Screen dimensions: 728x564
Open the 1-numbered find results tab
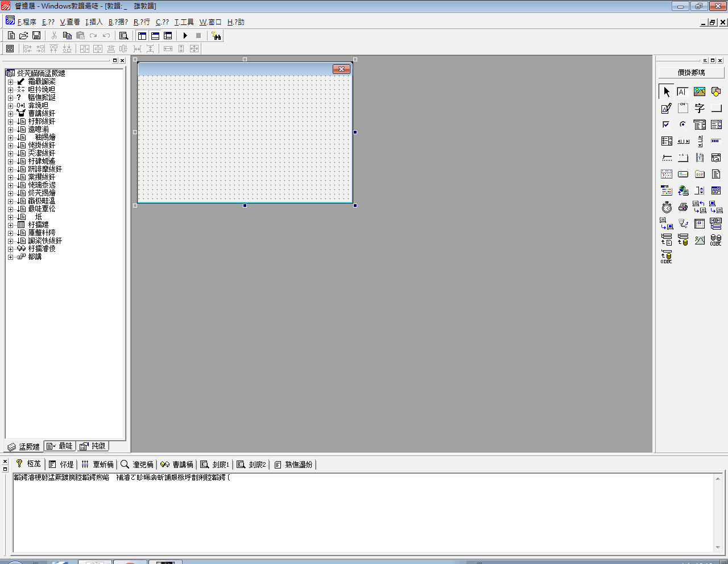click(214, 465)
